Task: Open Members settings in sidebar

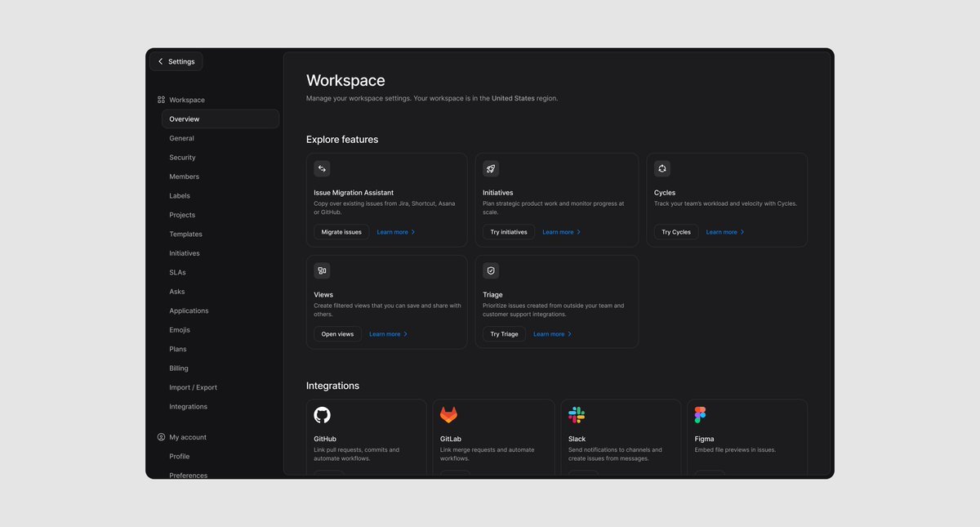Action: pos(184,176)
